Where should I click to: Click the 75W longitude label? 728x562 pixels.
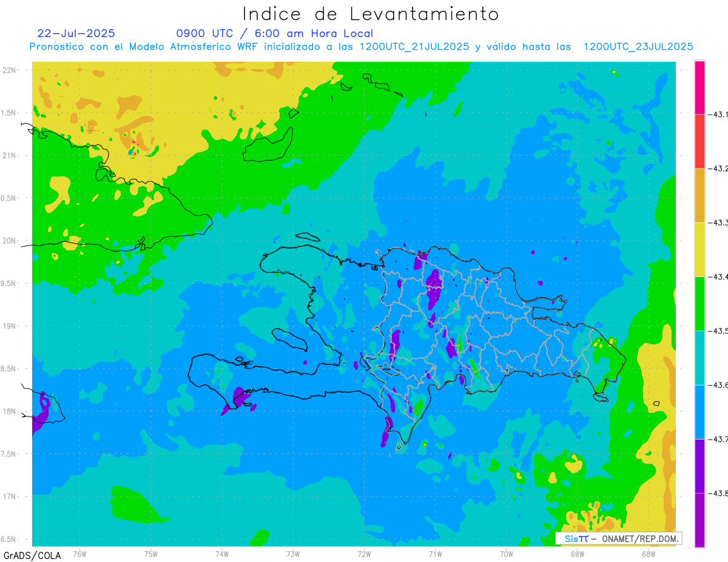point(151,555)
